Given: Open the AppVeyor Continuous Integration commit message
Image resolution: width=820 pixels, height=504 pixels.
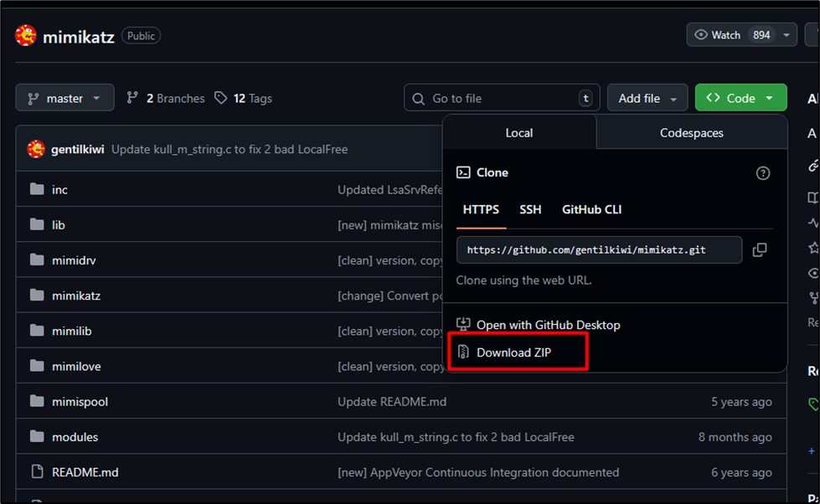Looking at the screenshot, I should tap(478, 472).
